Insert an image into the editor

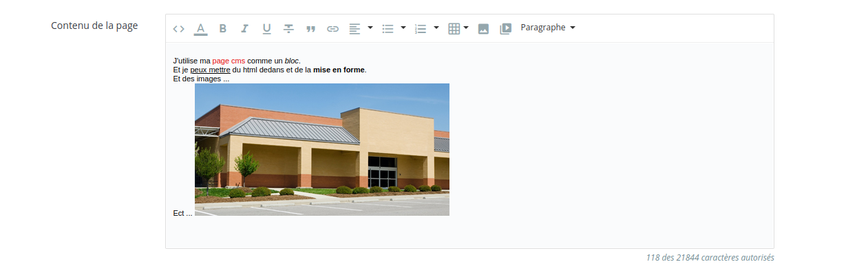483,28
